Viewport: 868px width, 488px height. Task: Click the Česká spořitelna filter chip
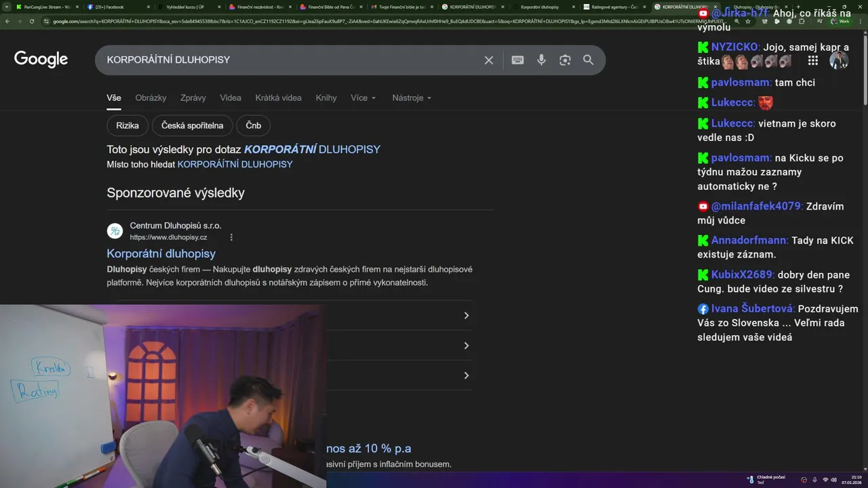pyautogui.click(x=193, y=125)
